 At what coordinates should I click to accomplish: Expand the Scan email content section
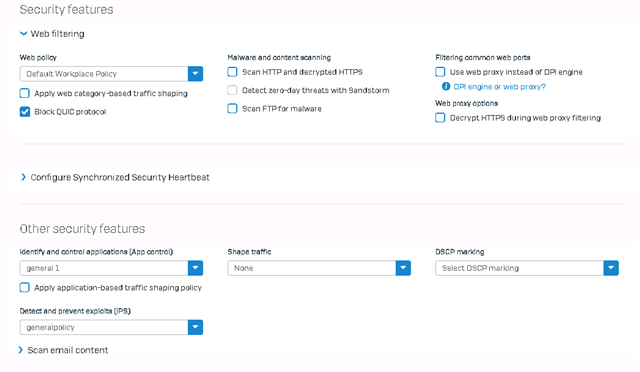point(64,350)
